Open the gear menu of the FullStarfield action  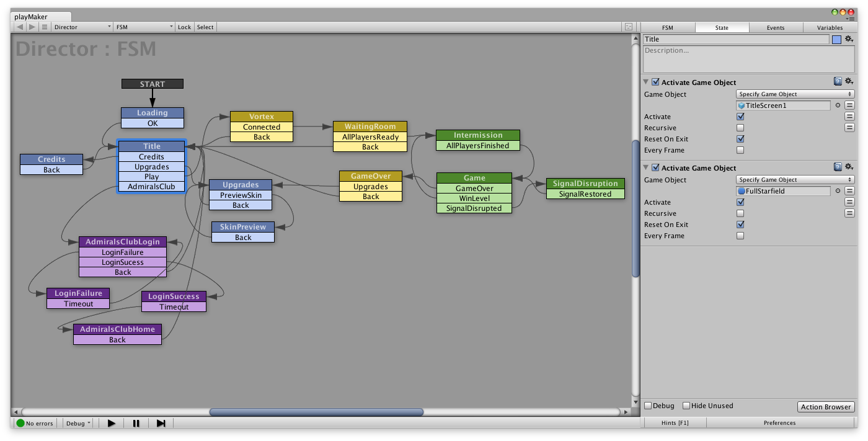[x=849, y=167]
